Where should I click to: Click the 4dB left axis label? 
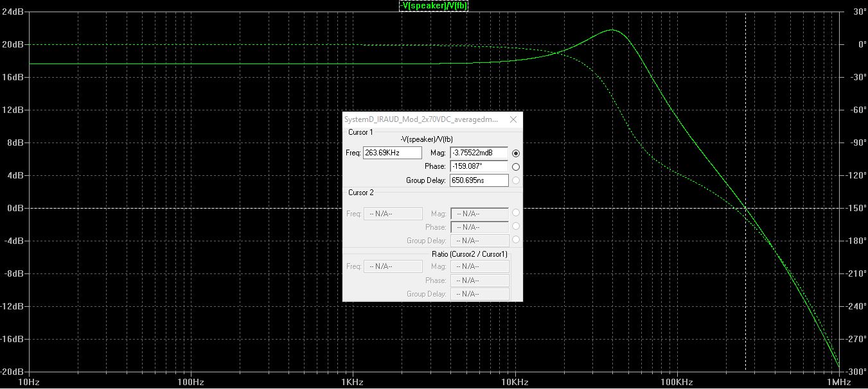17,175
